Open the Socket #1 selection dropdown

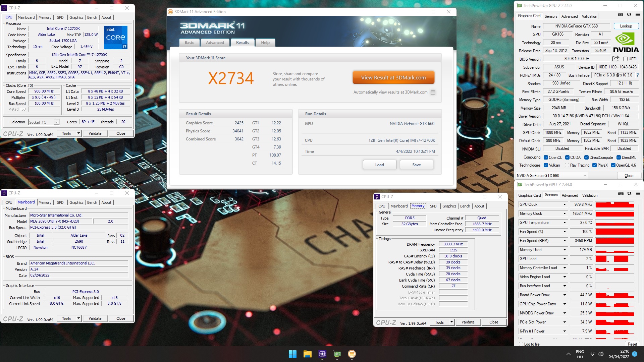(x=44, y=122)
